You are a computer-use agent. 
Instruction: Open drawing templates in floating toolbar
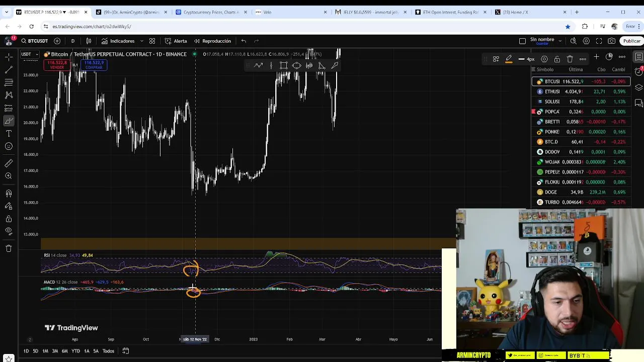pos(496,59)
